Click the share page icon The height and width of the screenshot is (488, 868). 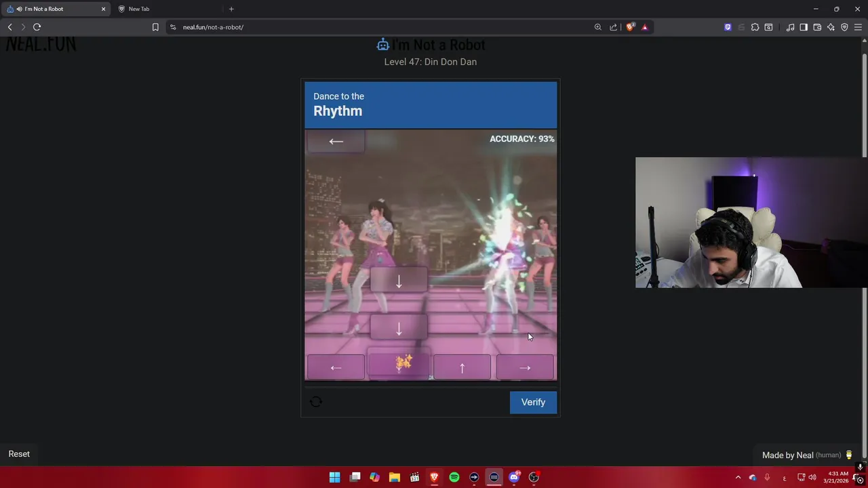click(614, 27)
